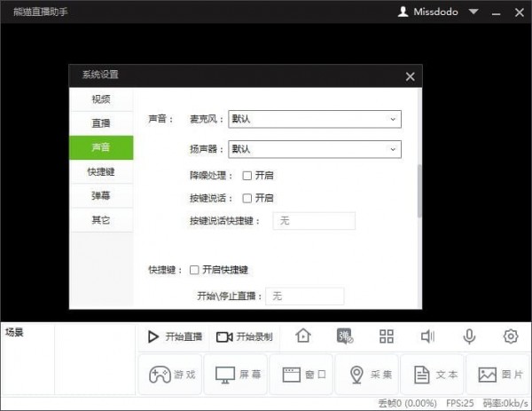Expand the microphone (麦克风) dropdown
Screen dimensions: 532x411
coord(314,119)
